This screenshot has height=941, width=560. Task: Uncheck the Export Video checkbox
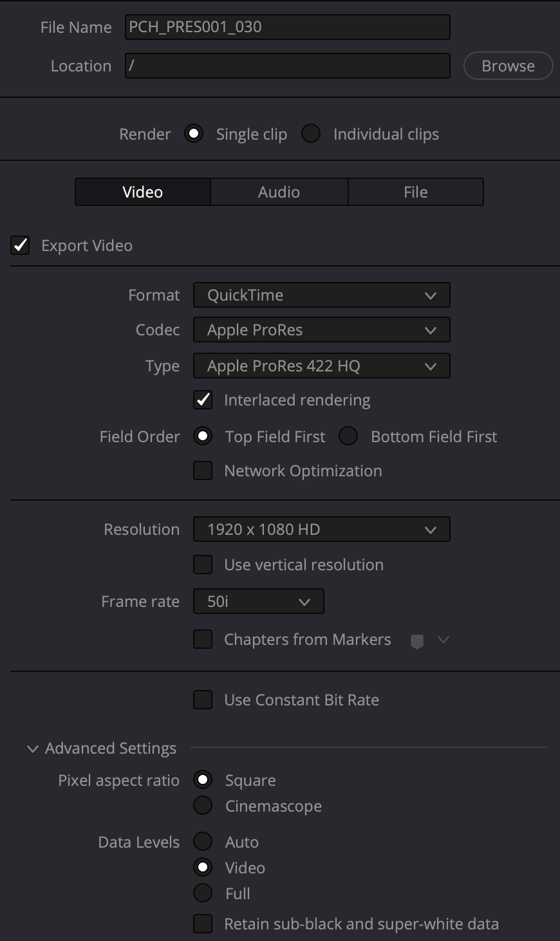pyautogui.click(x=20, y=245)
